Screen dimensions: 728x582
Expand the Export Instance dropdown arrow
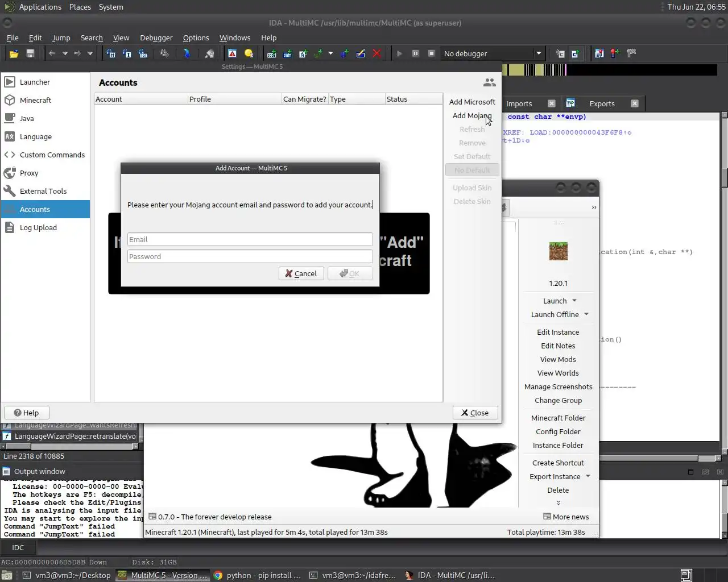tap(588, 476)
